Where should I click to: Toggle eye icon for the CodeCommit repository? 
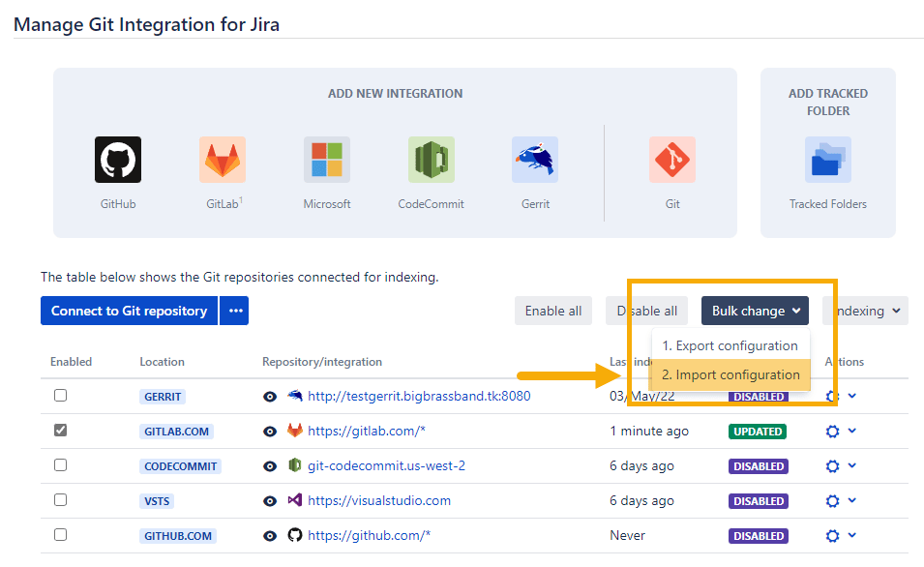click(x=270, y=466)
